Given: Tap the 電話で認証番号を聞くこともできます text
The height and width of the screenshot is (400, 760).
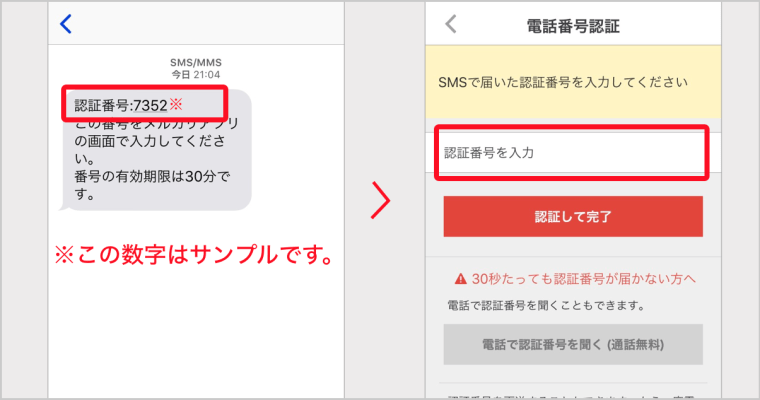Looking at the screenshot, I should tap(546, 305).
